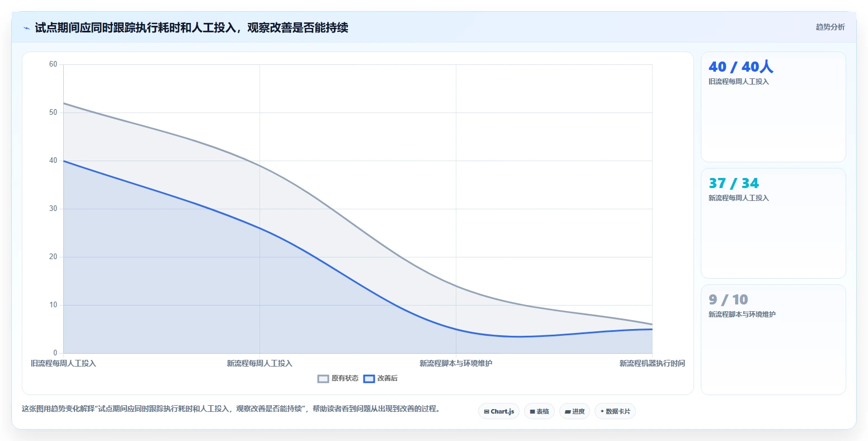Click the 进度 tag button
This screenshot has width=868, height=441.
574,411
